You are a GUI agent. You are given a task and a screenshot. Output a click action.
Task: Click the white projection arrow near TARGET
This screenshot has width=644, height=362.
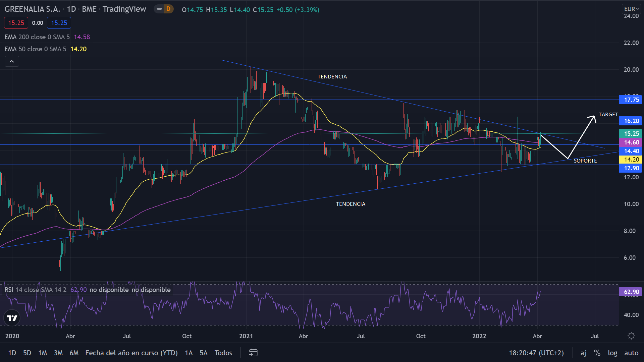pyautogui.click(x=592, y=118)
